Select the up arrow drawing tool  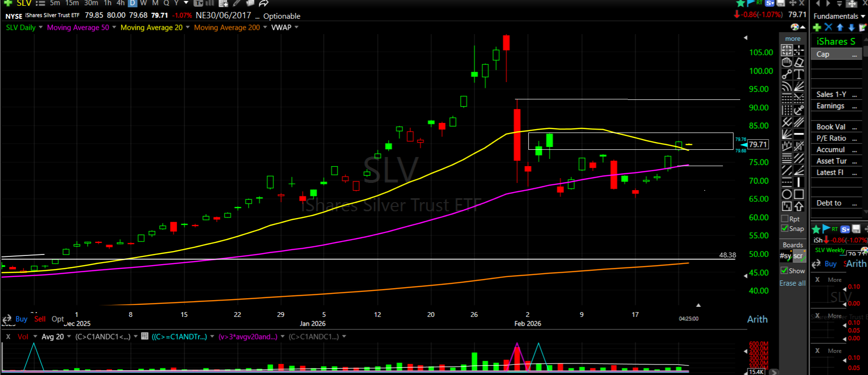799,206
